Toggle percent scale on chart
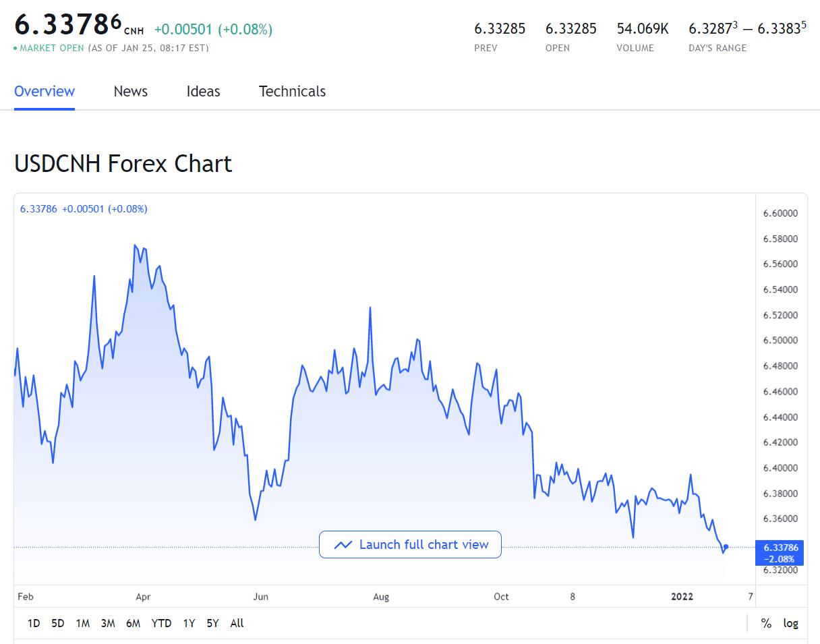This screenshot has height=644, width=820. pyautogui.click(x=766, y=623)
